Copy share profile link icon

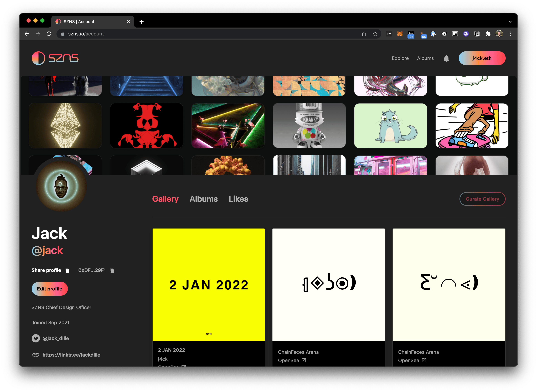(x=67, y=270)
